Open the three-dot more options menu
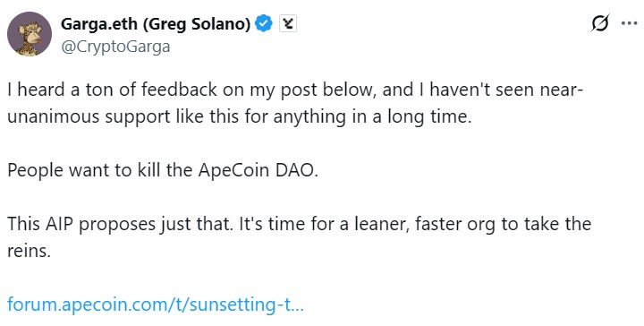Image resolution: width=644 pixels, height=326 pixels. [629, 23]
